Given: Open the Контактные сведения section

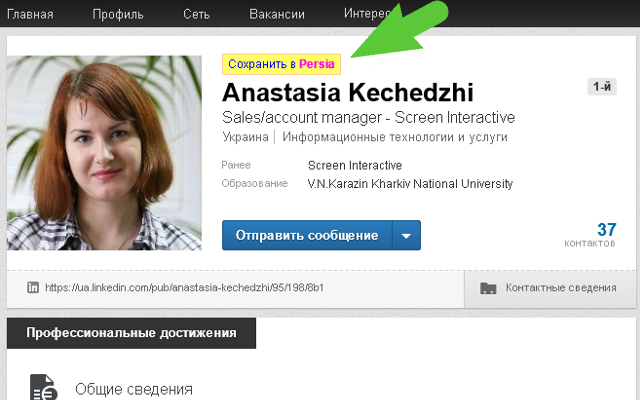Looking at the screenshot, I should pyautogui.click(x=560, y=288).
